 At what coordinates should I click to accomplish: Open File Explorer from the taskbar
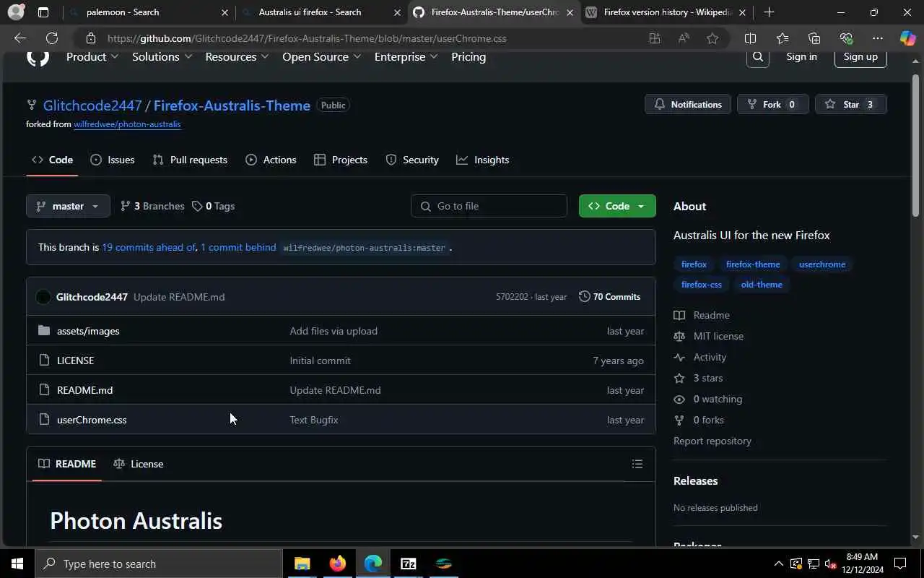(302, 564)
